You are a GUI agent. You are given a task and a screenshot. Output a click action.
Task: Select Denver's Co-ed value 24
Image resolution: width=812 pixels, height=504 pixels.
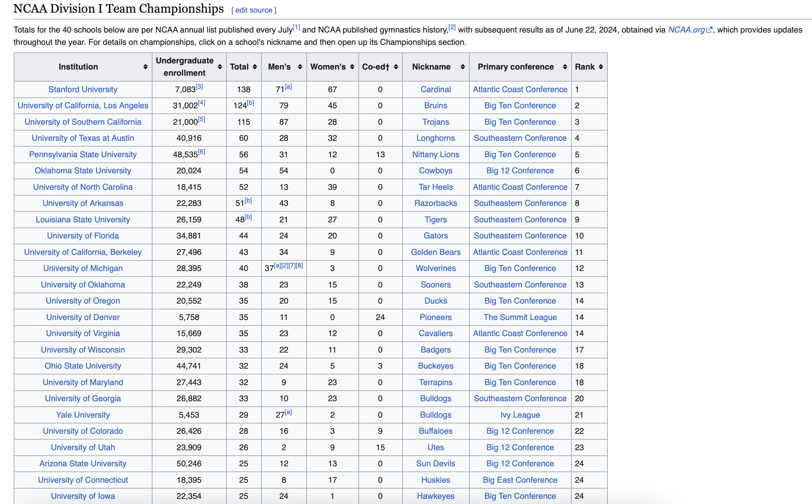380,317
